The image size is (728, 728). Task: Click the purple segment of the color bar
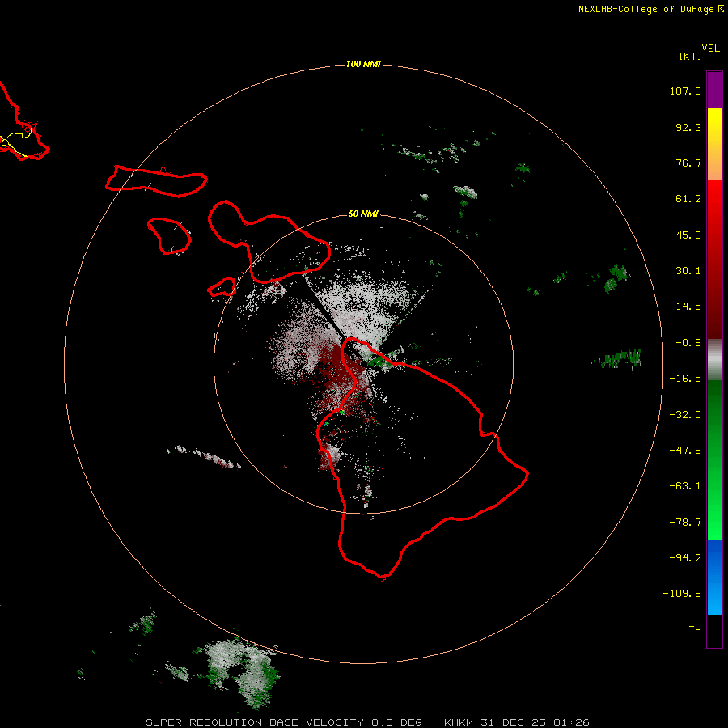pyautogui.click(x=714, y=90)
